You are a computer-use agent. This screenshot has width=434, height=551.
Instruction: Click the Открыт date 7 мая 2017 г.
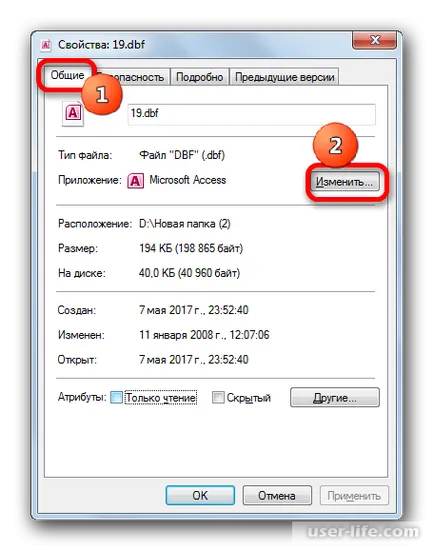pyautogui.click(x=194, y=359)
